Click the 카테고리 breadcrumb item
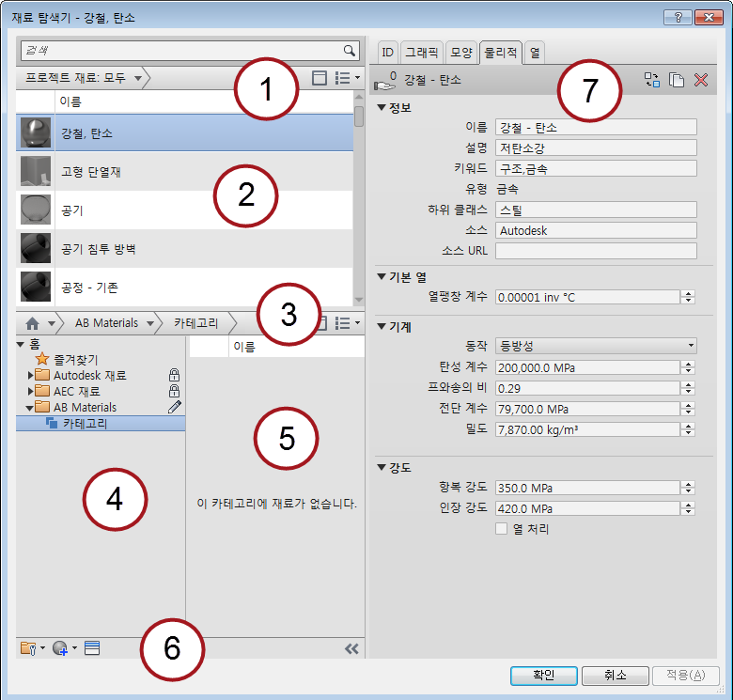 coord(195,323)
